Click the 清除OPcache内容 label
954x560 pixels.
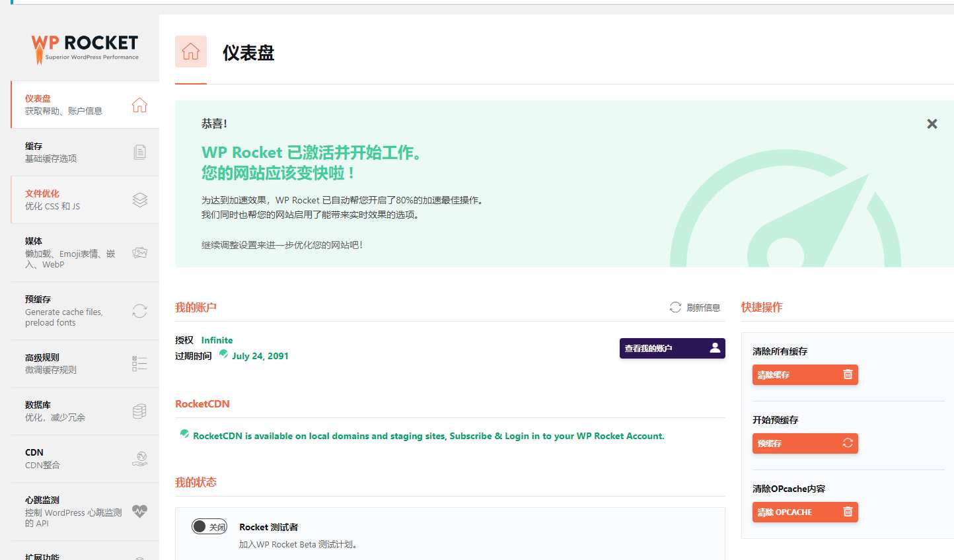click(789, 489)
